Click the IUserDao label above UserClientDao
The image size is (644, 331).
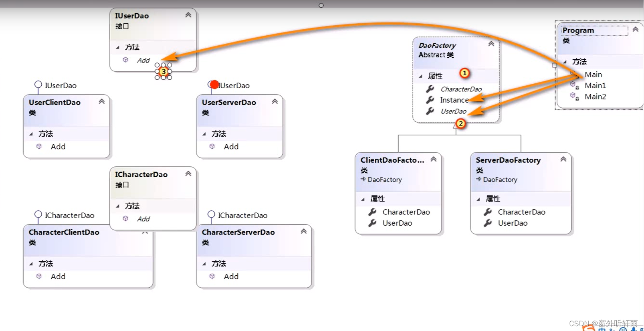click(x=61, y=85)
